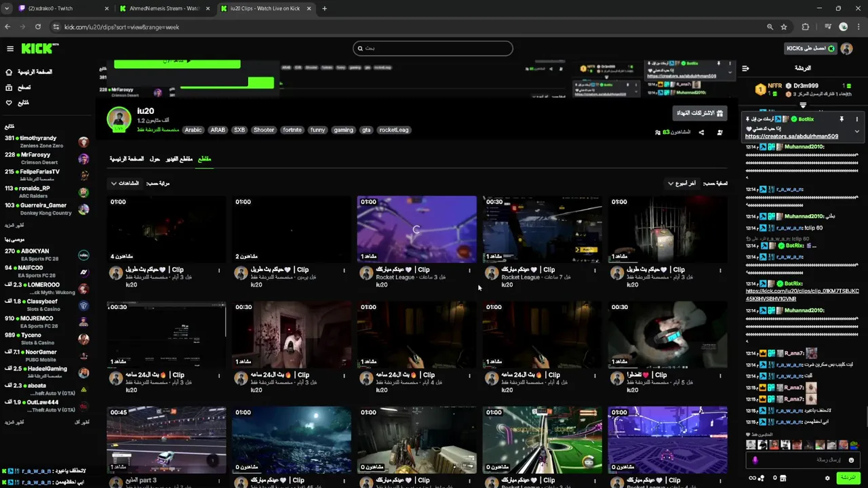Switch to the Clips tab
The height and width of the screenshot is (488, 868).
click(x=204, y=159)
